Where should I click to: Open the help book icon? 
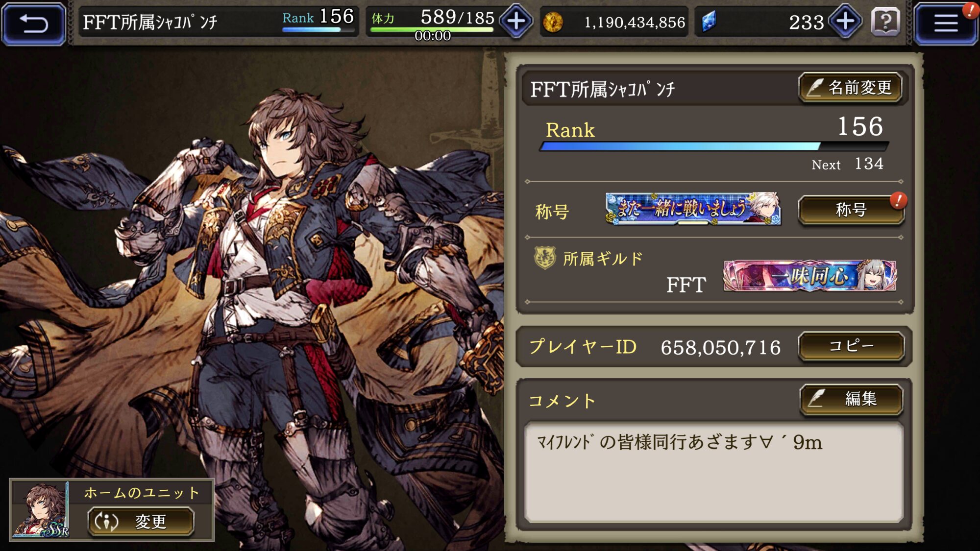tap(885, 22)
